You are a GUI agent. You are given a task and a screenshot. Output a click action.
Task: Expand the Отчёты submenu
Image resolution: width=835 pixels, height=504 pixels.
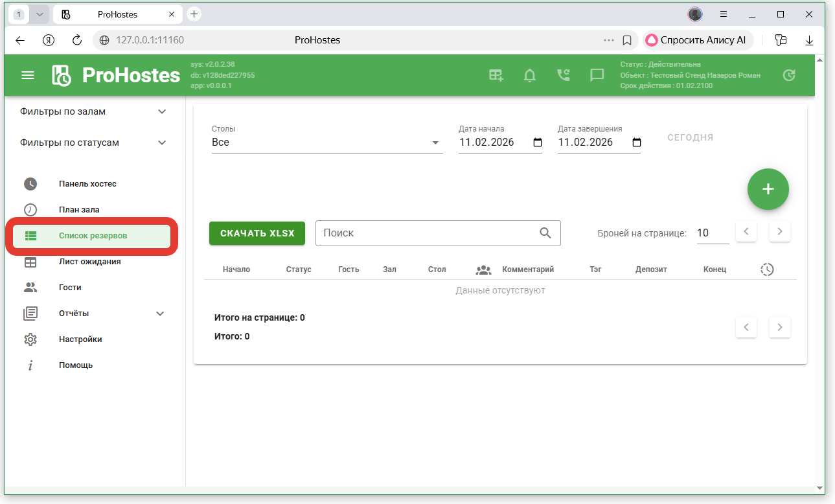point(161,314)
